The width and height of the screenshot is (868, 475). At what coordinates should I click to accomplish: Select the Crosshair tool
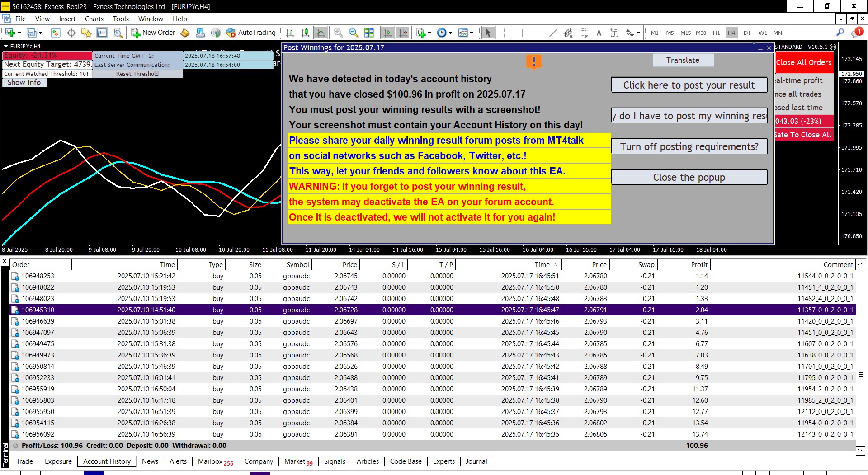pyautogui.click(x=504, y=33)
